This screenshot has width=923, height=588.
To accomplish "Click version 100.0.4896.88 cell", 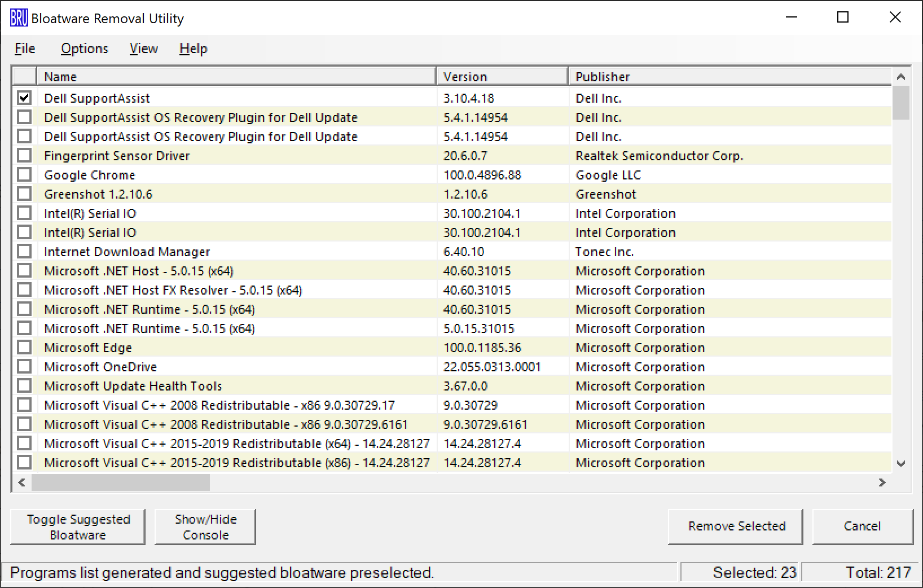I will [482, 175].
